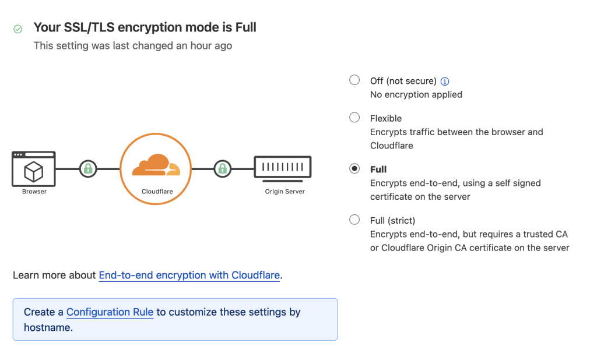Click the orange Cloudflare cloud logo

click(156, 165)
